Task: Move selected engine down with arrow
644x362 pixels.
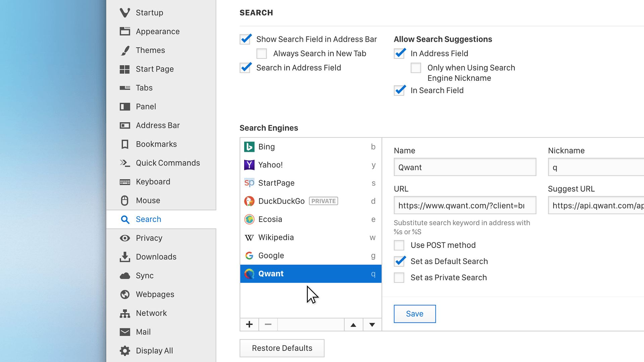Action: point(372,324)
